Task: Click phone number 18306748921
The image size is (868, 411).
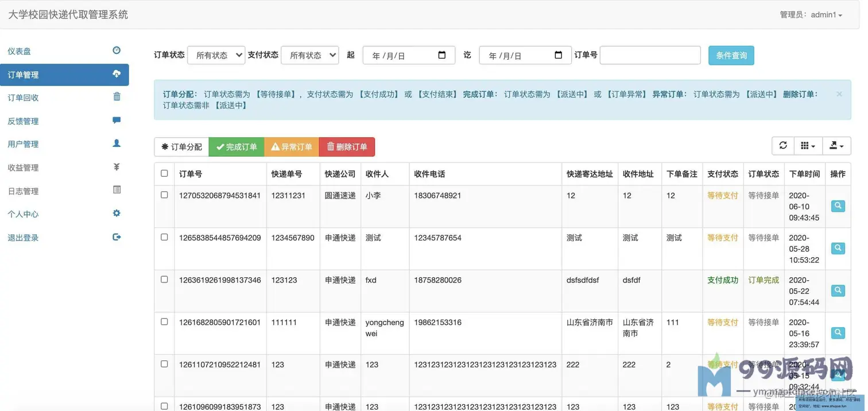Action: (x=437, y=195)
